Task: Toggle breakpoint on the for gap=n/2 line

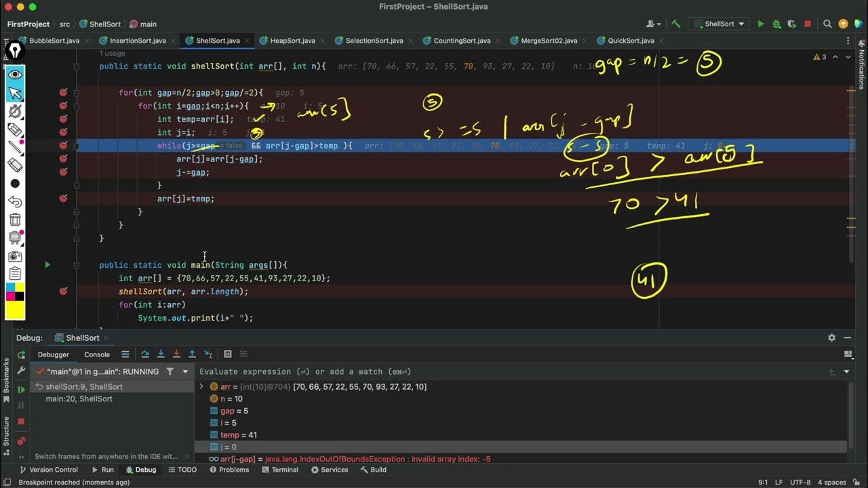Action: [63, 93]
